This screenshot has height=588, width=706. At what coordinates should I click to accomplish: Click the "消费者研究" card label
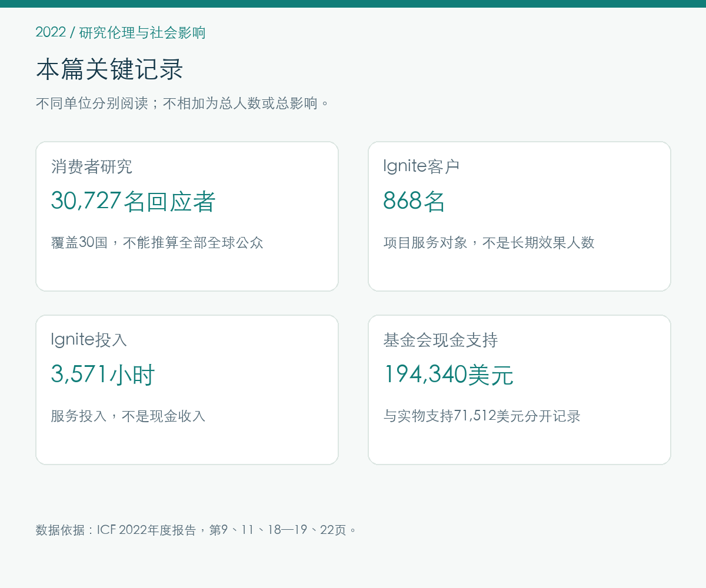coord(92,166)
